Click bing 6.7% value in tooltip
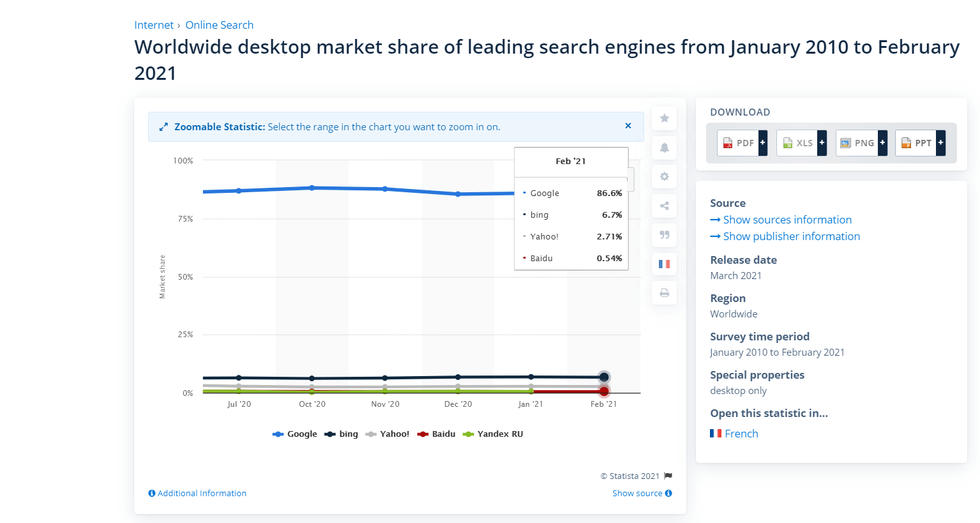The image size is (980, 523). tap(612, 215)
